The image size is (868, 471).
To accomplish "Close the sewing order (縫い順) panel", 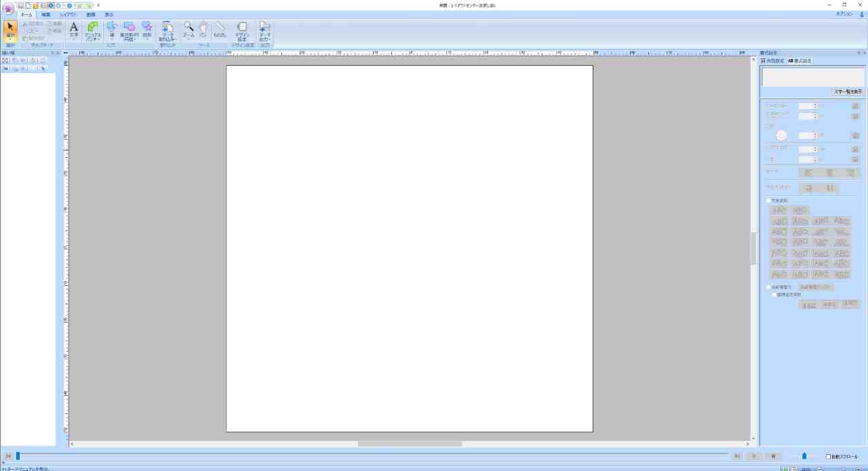I will pos(58,53).
